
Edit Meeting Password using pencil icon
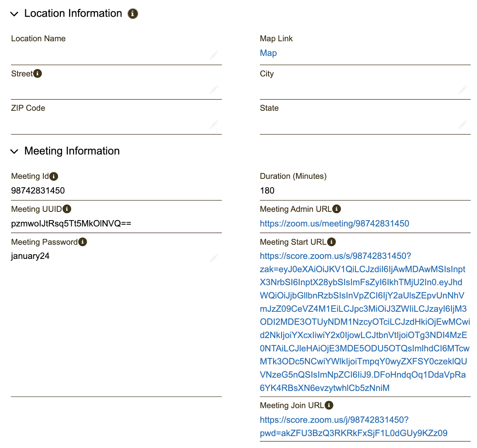(214, 258)
